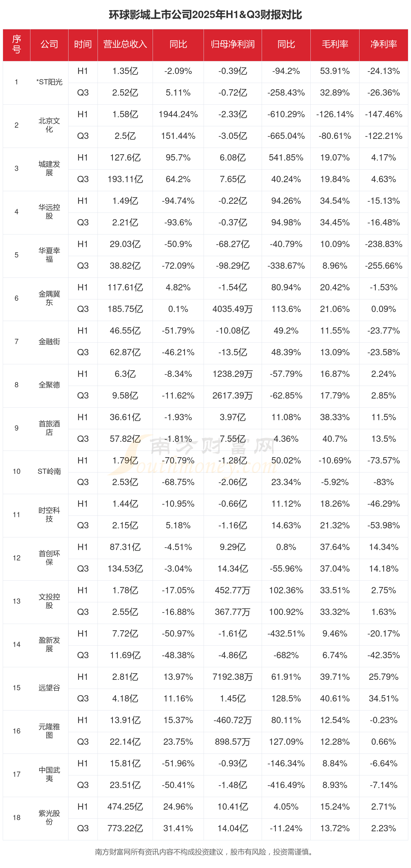
Task: Click the table title 环球影城上市公司2025年H1&Q3财报对比
Action: click(205, 15)
